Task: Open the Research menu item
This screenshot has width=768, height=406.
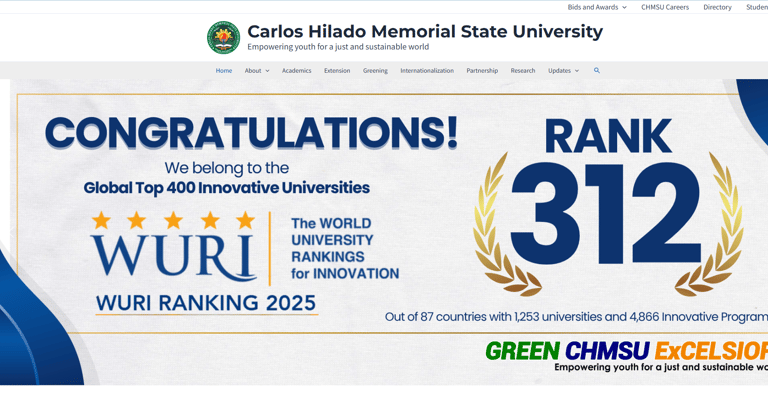Action: 523,71
